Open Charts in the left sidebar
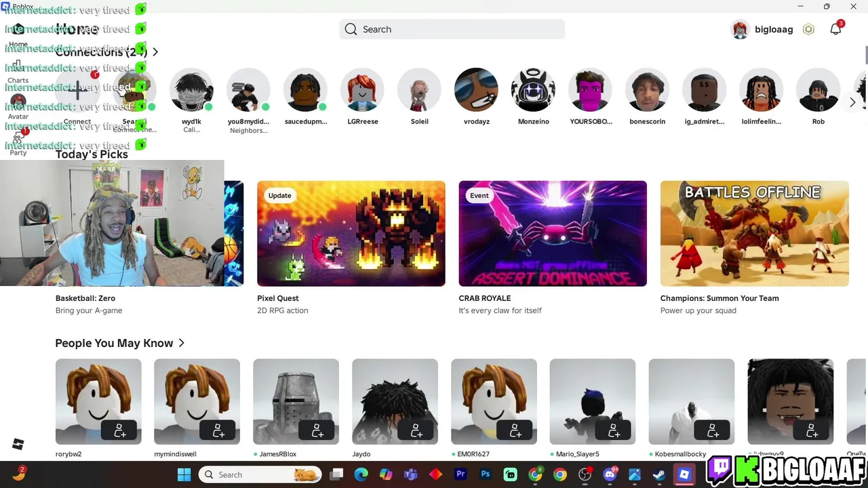Screen dimensions: 868x488 [x=18, y=71]
